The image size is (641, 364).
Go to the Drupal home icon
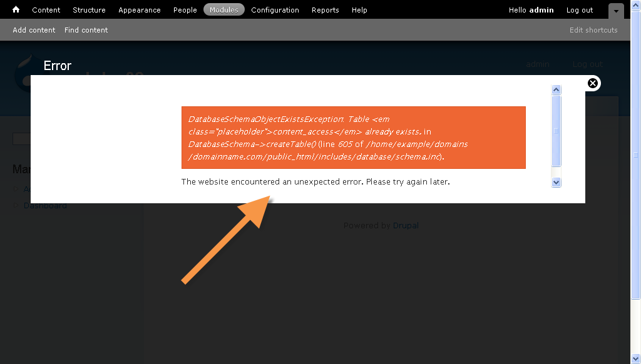16,9
